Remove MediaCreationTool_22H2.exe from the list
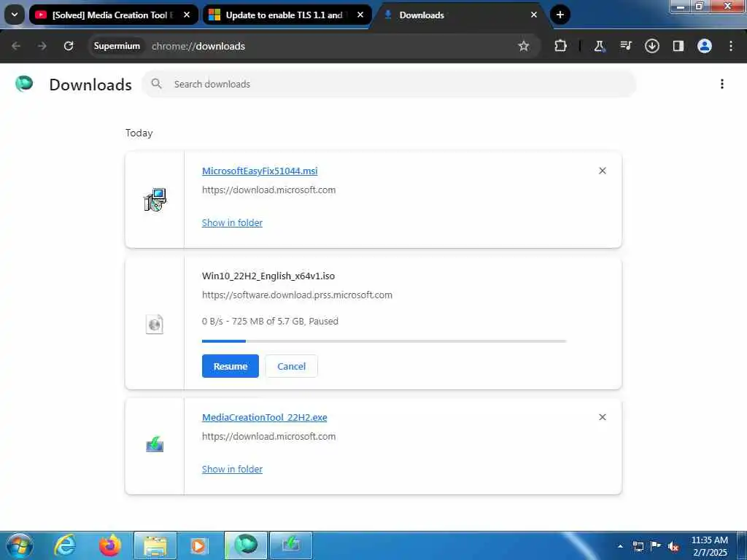 pyautogui.click(x=602, y=417)
